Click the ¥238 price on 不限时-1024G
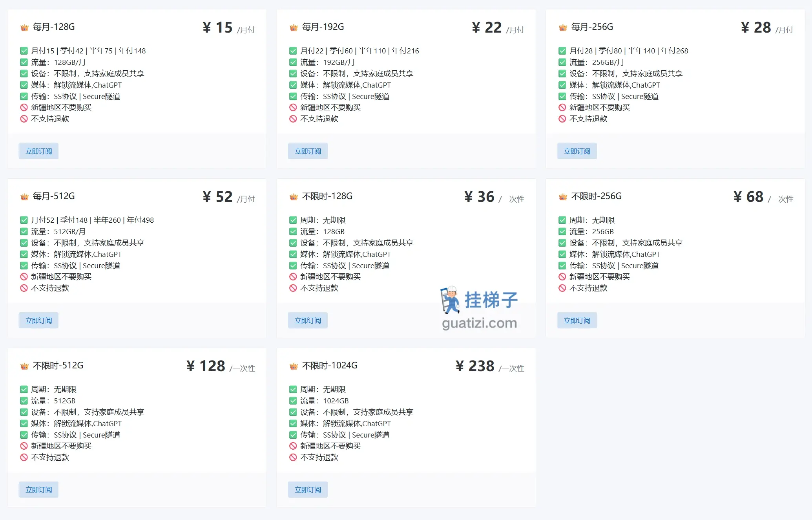Viewport: 812px width, 520px height. (x=475, y=366)
